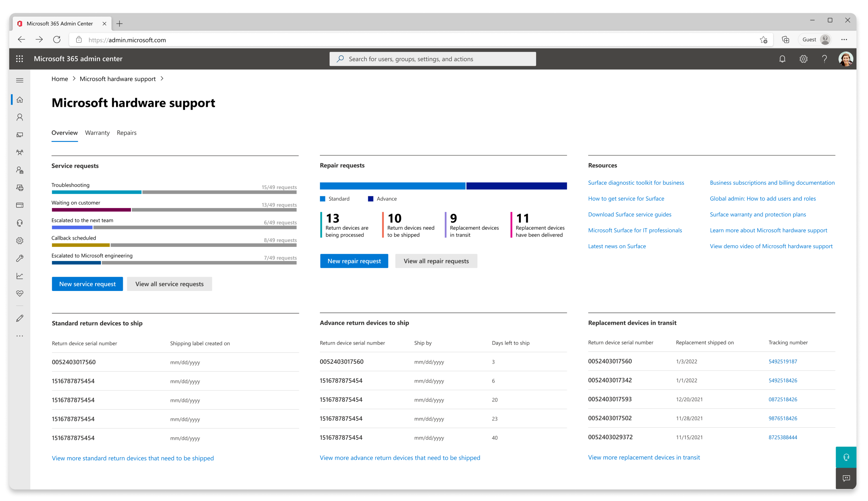Click the Health heart icon in sidebar

(20, 294)
